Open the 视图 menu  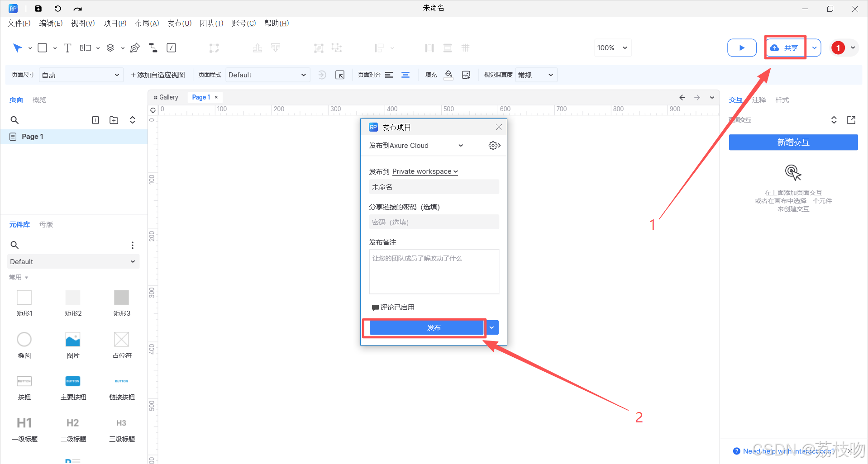(x=83, y=23)
